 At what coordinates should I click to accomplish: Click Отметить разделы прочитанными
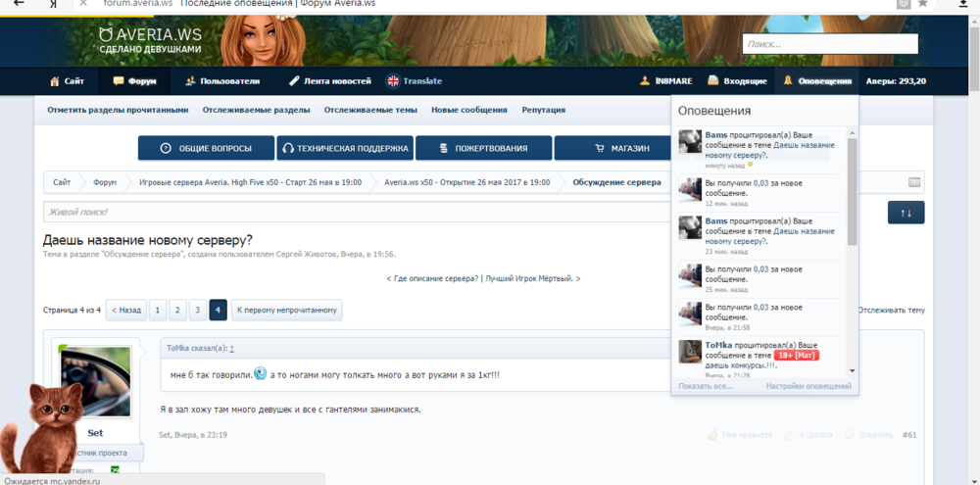[x=118, y=110]
